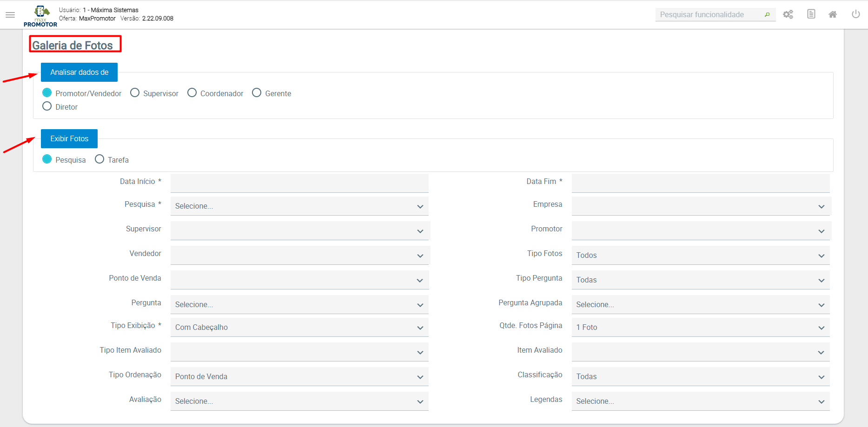Screen dimensions: 868x427
Task: Choose the Tarefa radio option
Action: (x=99, y=159)
